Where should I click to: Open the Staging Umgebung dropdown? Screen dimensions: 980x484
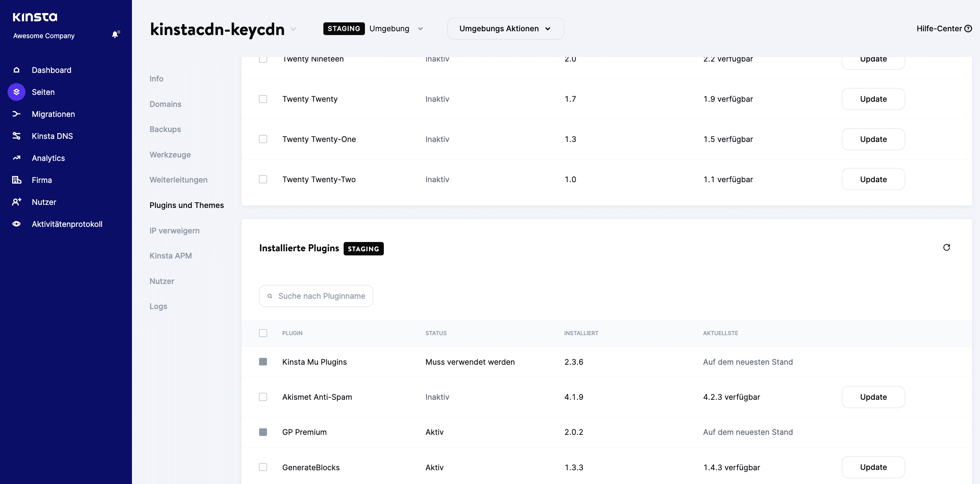tap(373, 29)
